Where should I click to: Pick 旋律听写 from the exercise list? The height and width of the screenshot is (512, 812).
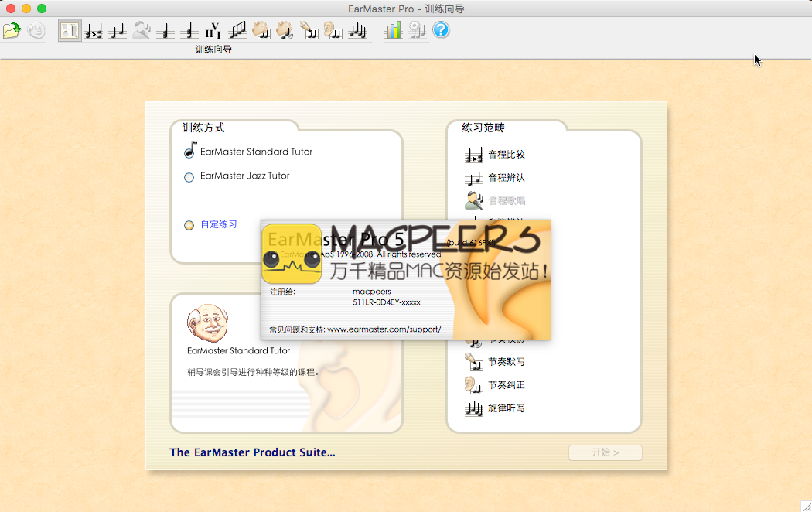pyautogui.click(x=507, y=408)
